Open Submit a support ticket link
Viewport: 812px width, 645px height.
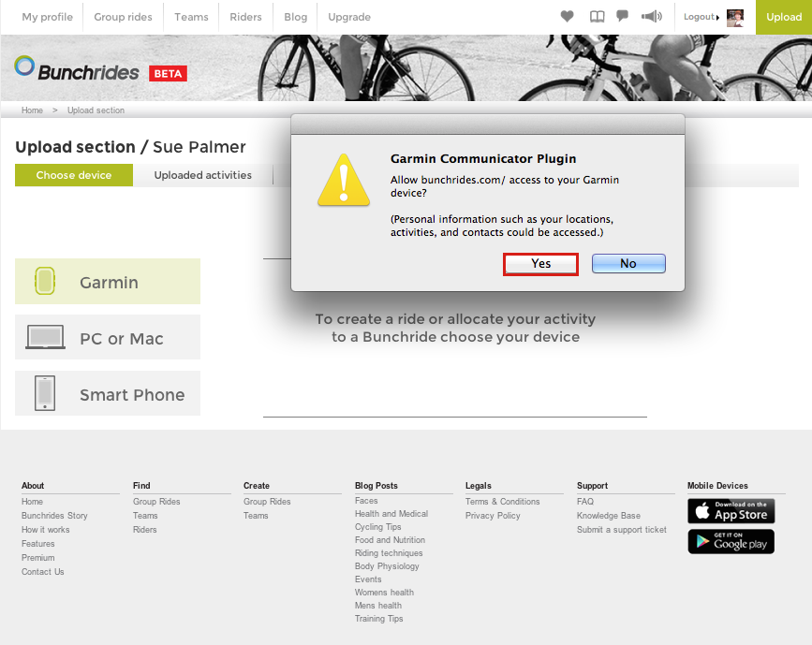pyautogui.click(x=622, y=530)
